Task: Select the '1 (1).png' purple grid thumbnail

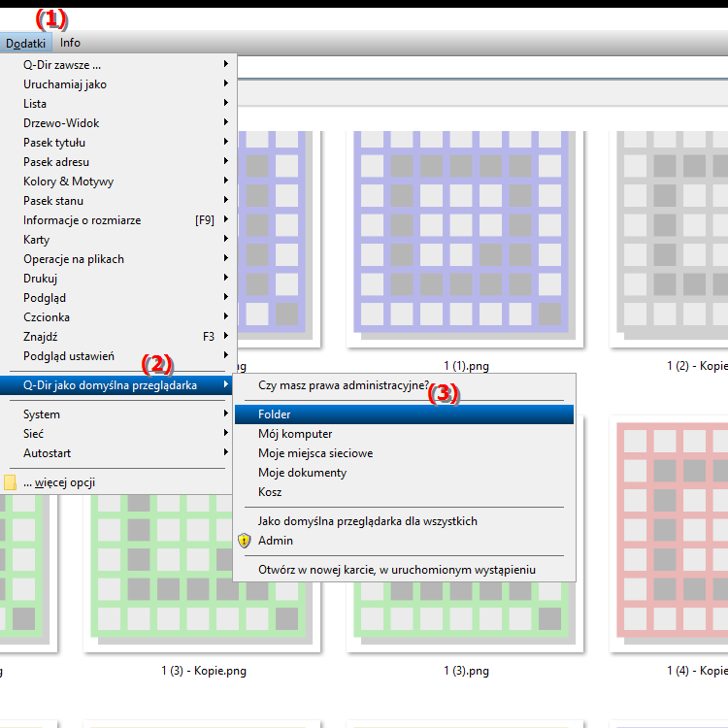Action: point(465,239)
